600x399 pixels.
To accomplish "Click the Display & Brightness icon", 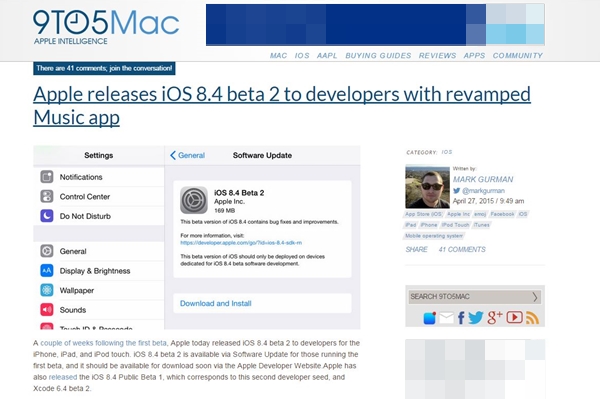I will [x=47, y=270].
